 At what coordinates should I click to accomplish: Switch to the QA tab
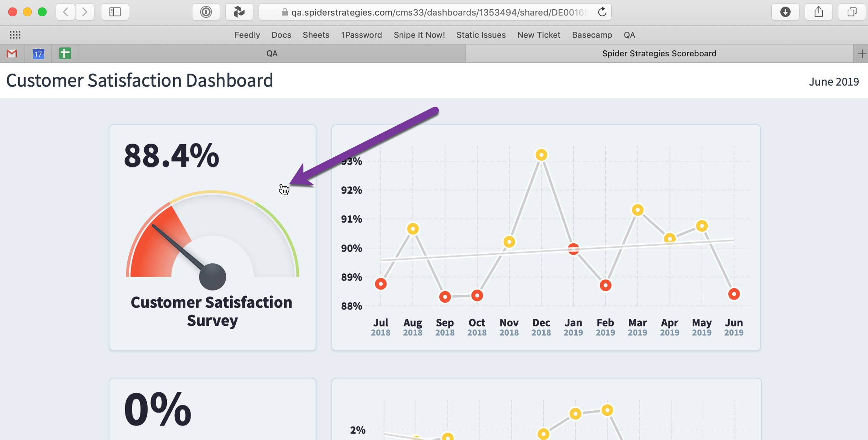pyautogui.click(x=272, y=54)
